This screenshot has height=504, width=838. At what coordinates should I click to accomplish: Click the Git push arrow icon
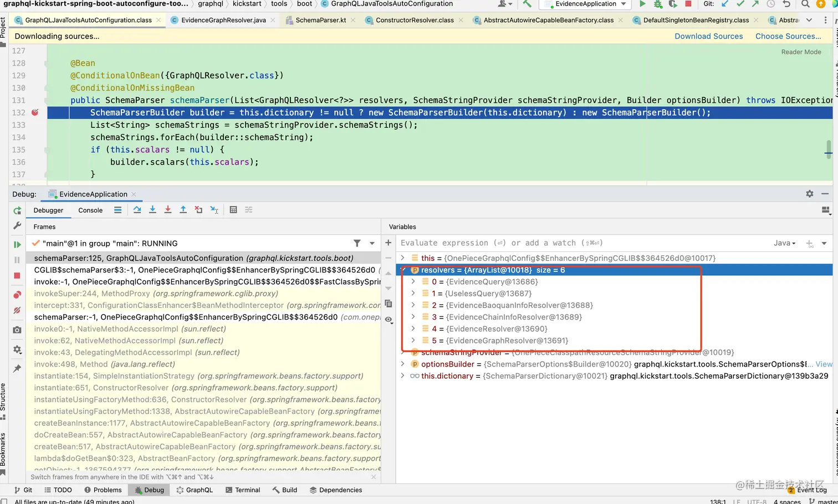[755, 4]
